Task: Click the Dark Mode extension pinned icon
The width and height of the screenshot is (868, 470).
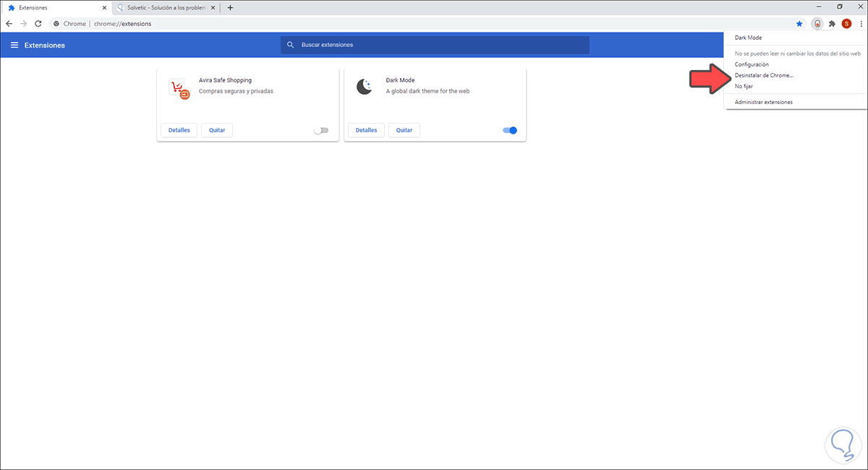Action: (x=816, y=23)
